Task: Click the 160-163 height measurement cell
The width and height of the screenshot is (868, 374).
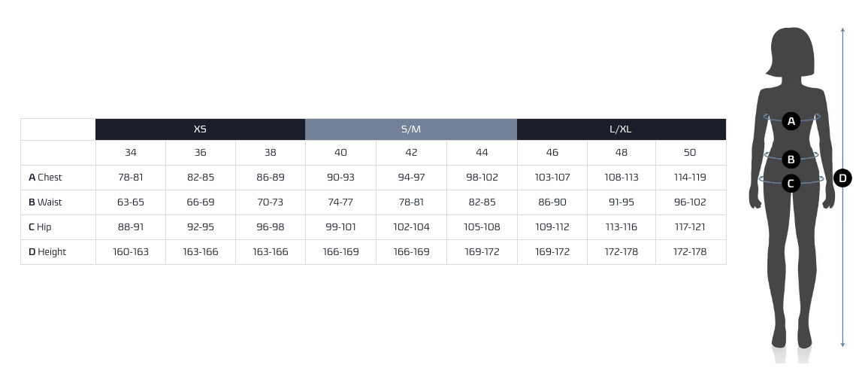Action: coord(131,252)
